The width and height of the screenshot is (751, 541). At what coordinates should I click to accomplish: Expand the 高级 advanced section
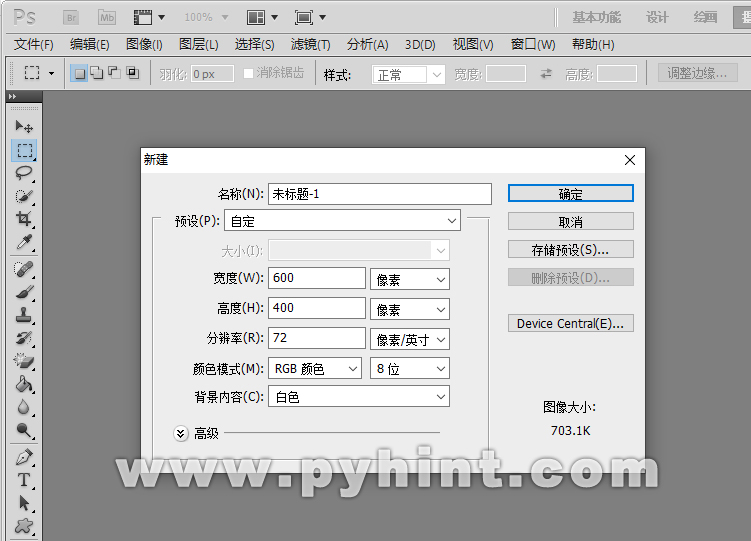coord(181,434)
